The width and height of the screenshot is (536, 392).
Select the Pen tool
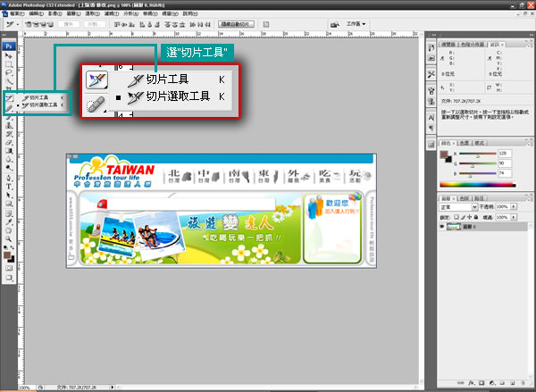point(9,178)
